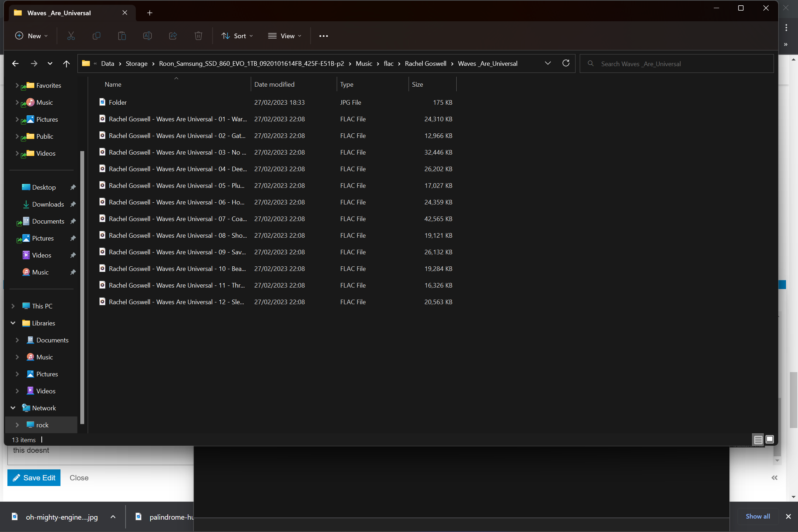
Task: Click the Copy icon in toolbar
Action: click(96, 36)
